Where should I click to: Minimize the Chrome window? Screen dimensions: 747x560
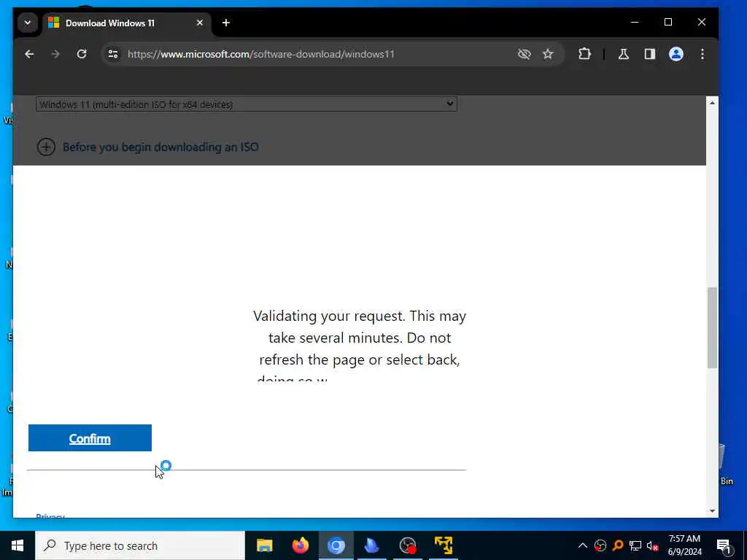point(635,23)
